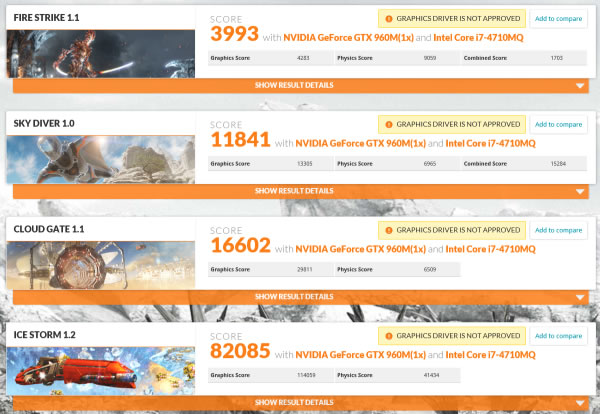This screenshot has height=414, width=600.
Task: Click Ice Storm driver not approved notice
Action: (x=452, y=336)
